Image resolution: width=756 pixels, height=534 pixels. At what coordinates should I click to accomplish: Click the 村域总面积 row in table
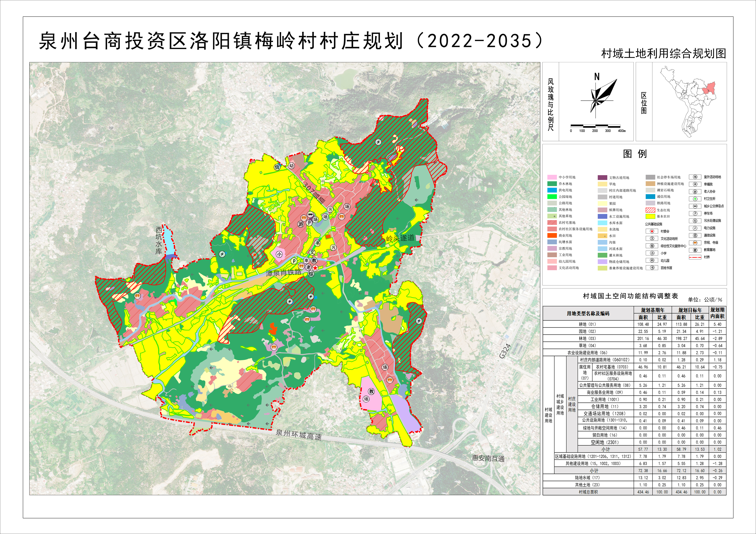click(588, 492)
